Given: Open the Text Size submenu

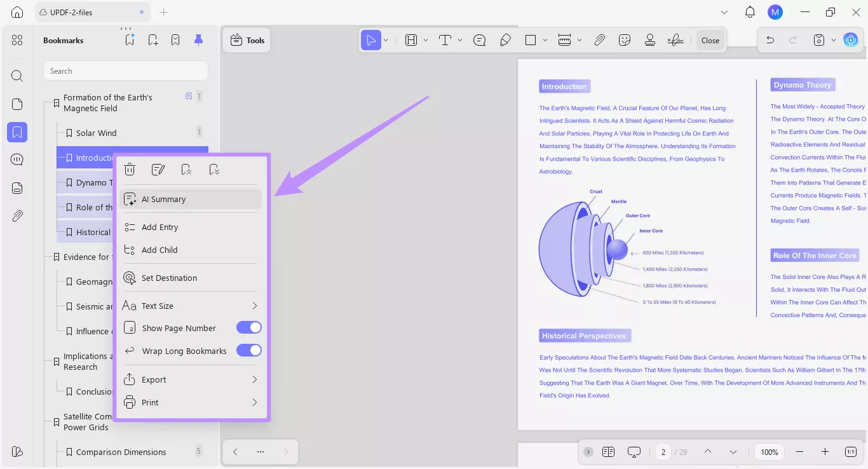Looking at the screenshot, I should (191, 306).
